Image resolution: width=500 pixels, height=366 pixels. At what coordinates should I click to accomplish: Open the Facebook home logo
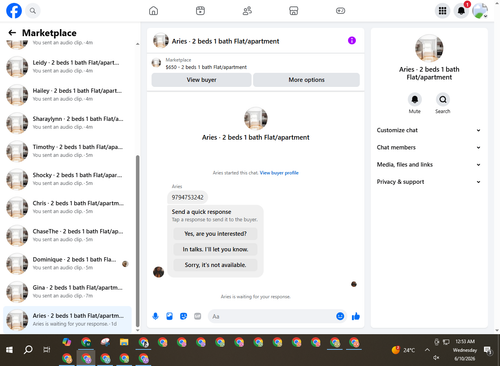(x=14, y=11)
